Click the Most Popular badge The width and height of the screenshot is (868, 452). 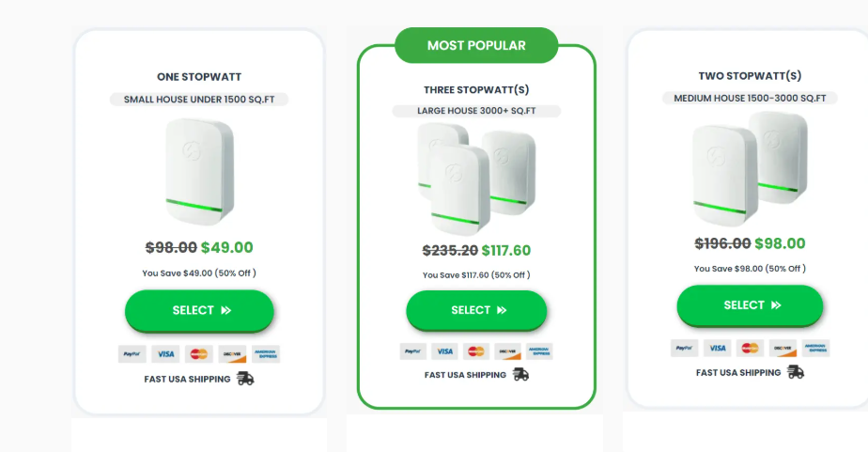(x=476, y=45)
